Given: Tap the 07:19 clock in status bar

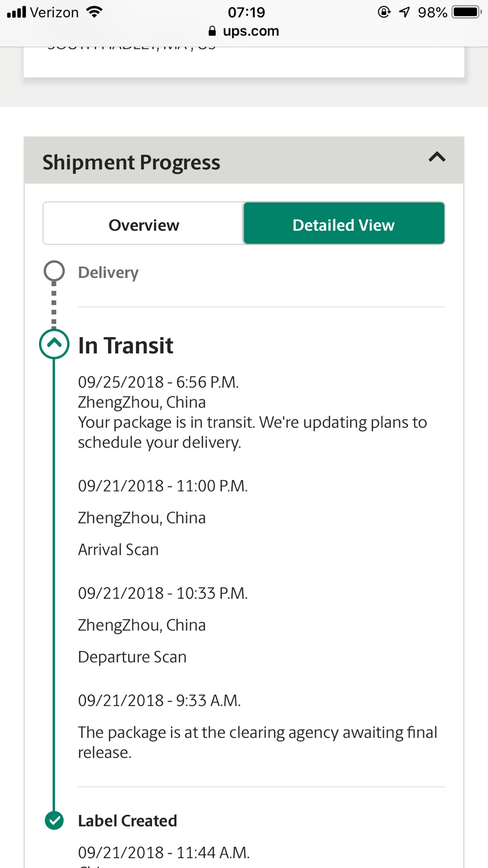Looking at the screenshot, I should click(x=246, y=12).
